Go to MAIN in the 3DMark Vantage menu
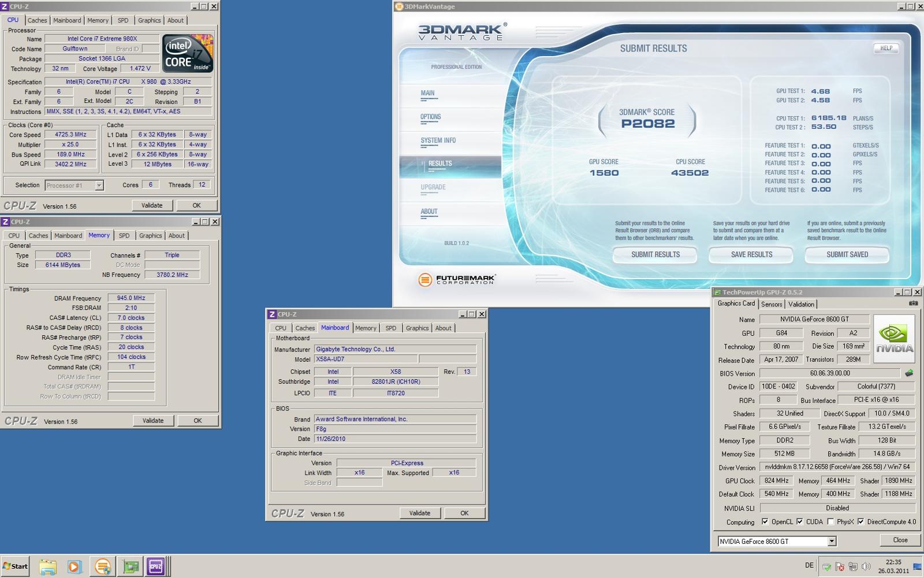Screen dimensions: 924x578 coord(428,93)
